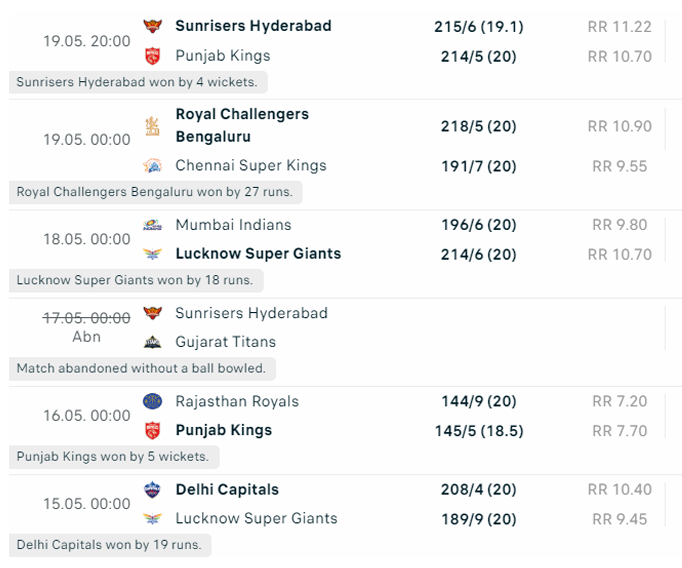Click the 145/5 (18.5) Punjab Kings score
Image resolution: width=682 pixels, height=568 pixels.
[479, 431]
